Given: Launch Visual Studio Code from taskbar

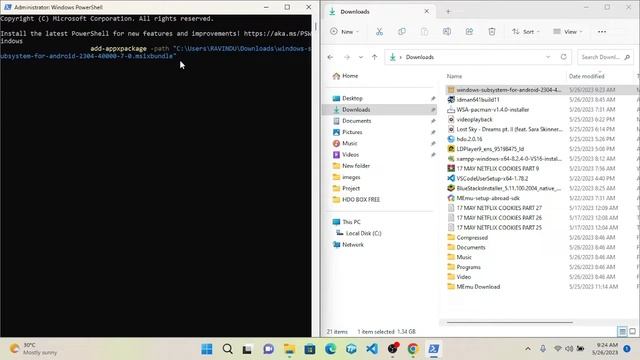Looking at the screenshot, I should 372,349.
